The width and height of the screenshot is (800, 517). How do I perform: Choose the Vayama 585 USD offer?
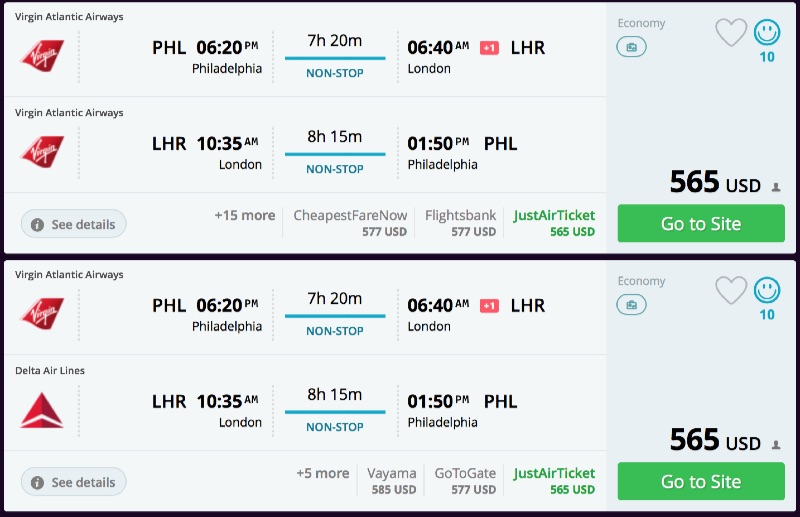click(x=391, y=481)
